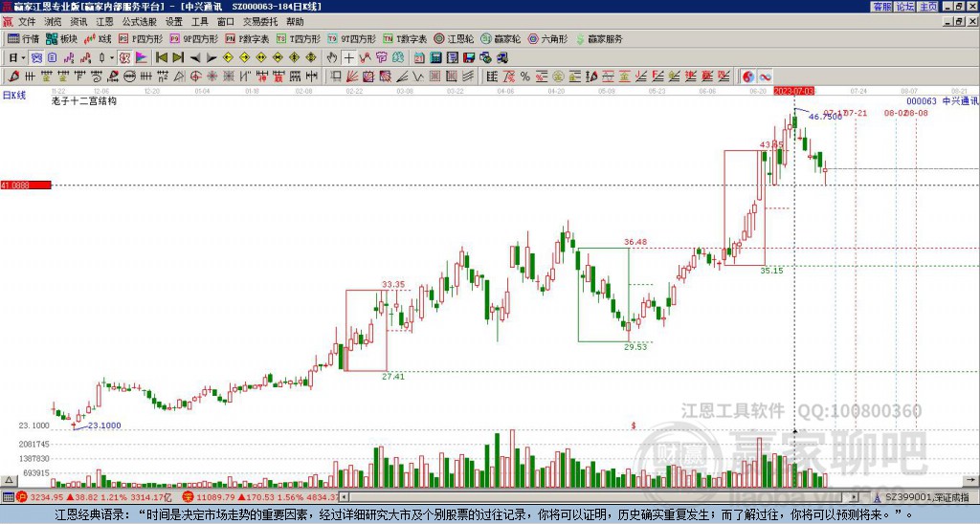Toggle the crosshair cursor tool
Image resolution: width=980 pixels, height=524 pixels.
coord(348,58)
